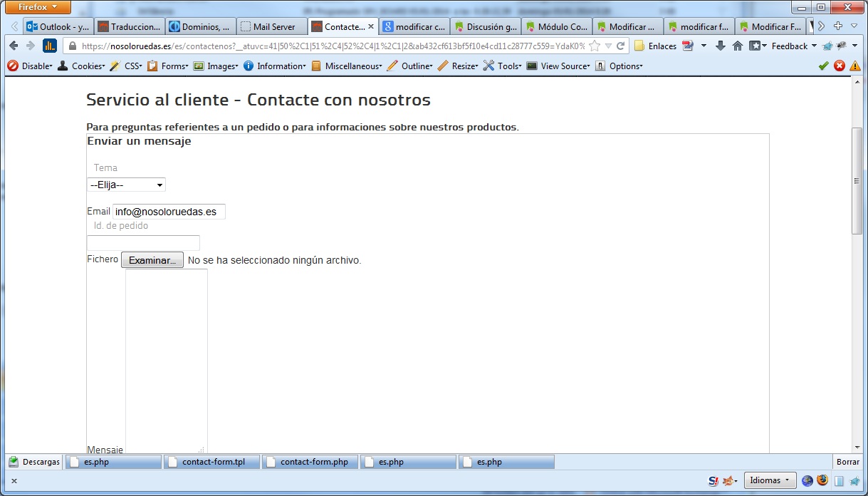
Task: Click the green checkmark validation icon
Action: (x=824, y=66)
